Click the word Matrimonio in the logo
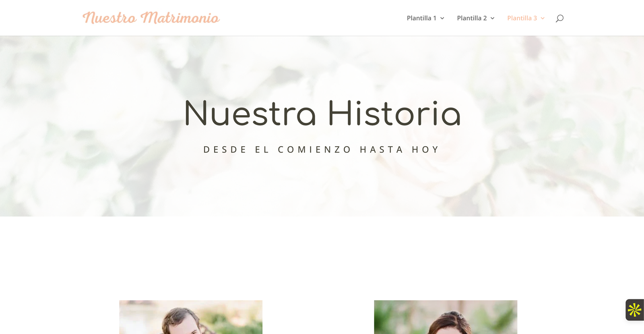Image resolution: width=644 pixels, height=334 pixels. pos(180,18)
